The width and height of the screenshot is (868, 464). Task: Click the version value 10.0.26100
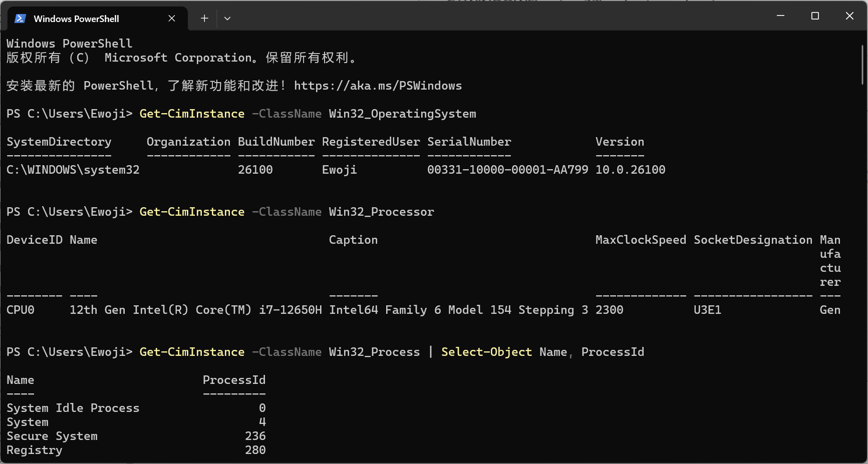coord(630,170)
